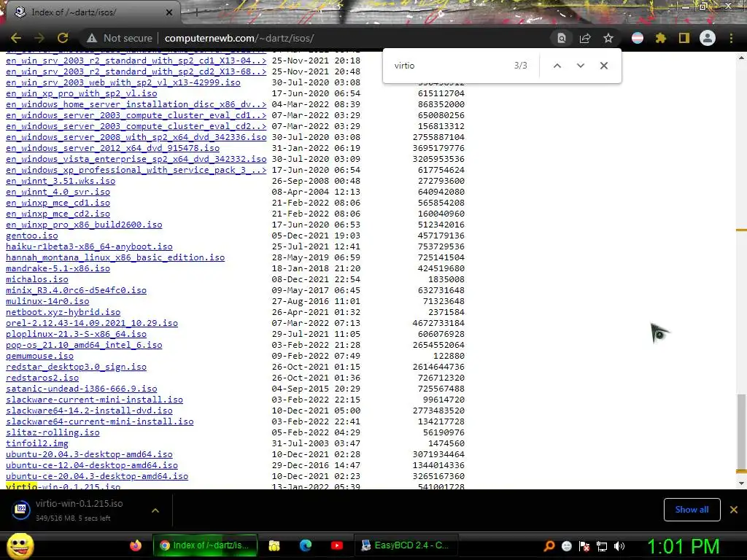Open haiku-r1beta3-x86_64-anyboot.iso link
The image size is (747, 560).
coord(89,246)
